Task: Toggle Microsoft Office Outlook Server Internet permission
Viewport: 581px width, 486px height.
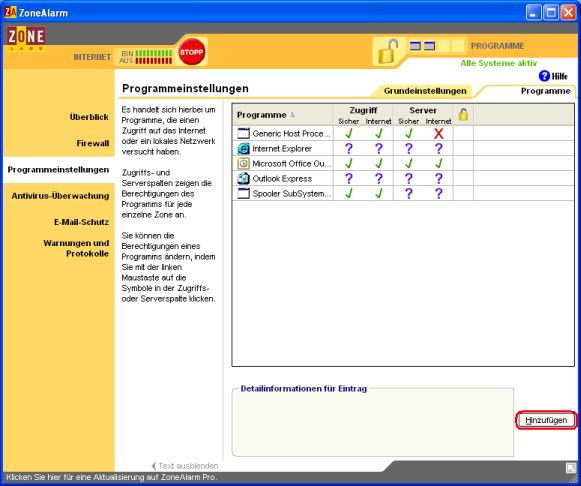Action: [439, 163]
